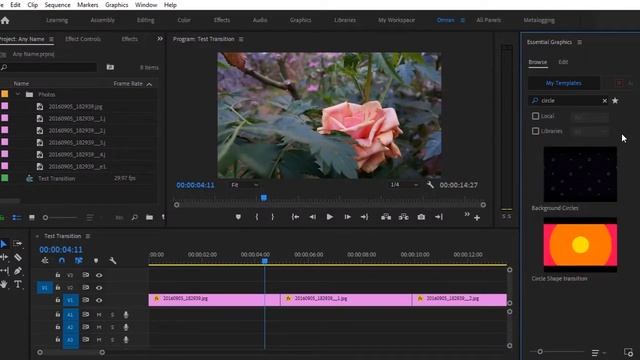Screen dimensions: 640x360
Task: Click the New Bin folder icon
Action: pyautogui.click(x=149, y=218)
